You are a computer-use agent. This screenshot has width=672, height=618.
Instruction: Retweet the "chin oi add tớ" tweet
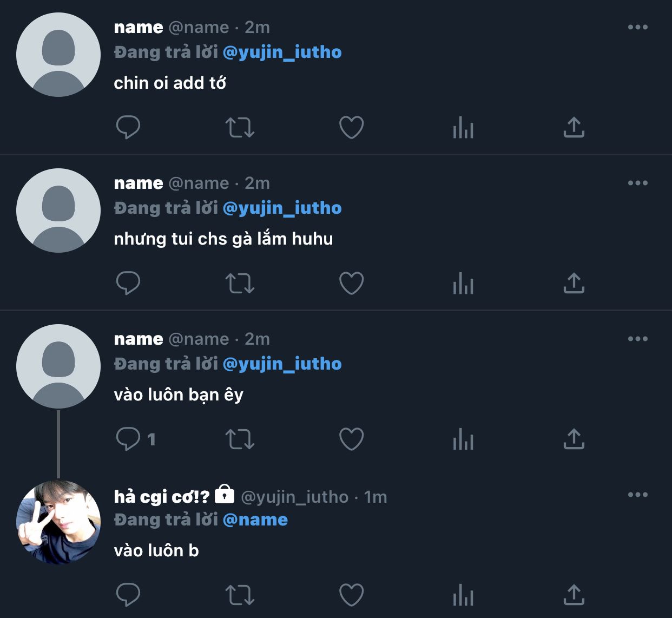(x=240, y=128)
